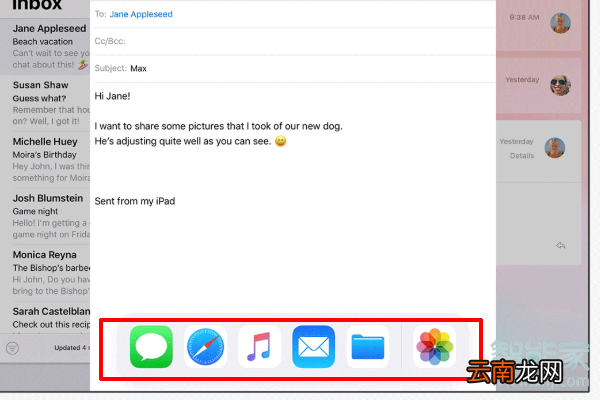Click the sunglasses avatar beside Yesterday

click(561, 85)
